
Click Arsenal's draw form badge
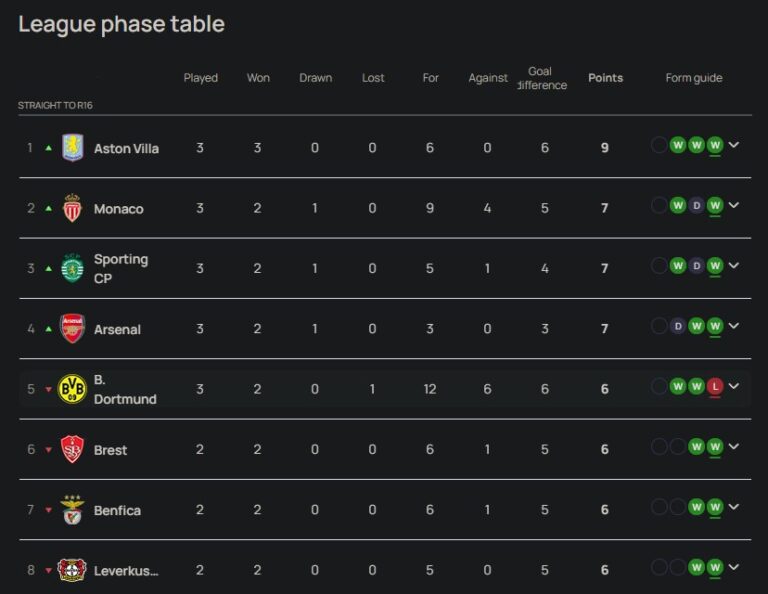[677, 326]
